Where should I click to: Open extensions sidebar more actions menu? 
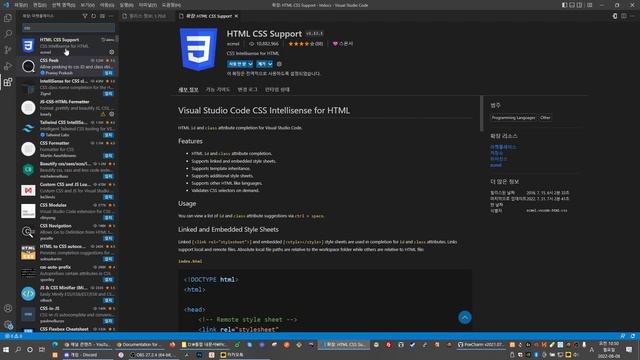111,16
